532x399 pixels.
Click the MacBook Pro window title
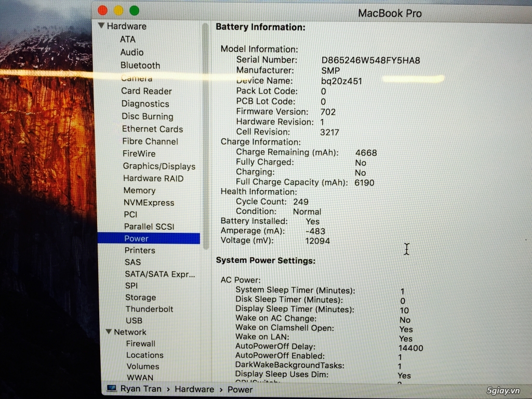click(390, 13)
